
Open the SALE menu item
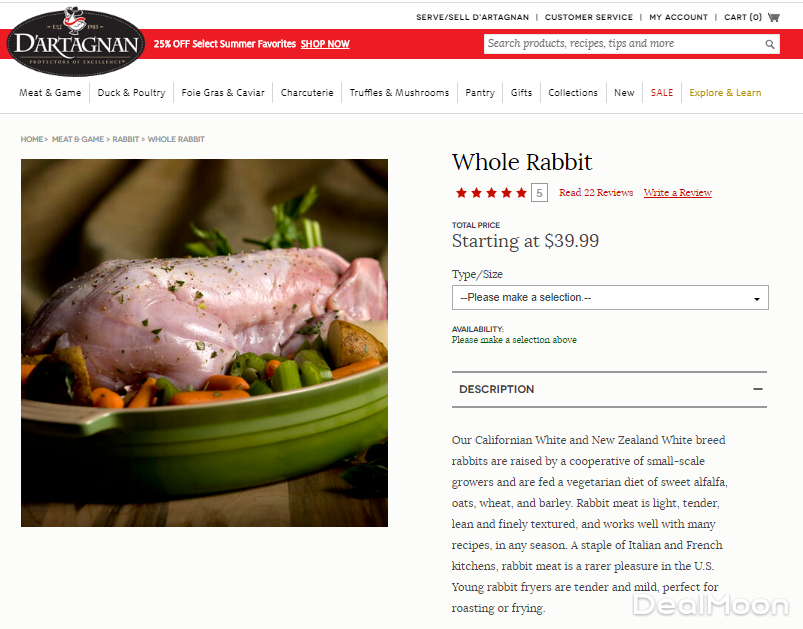662,93
